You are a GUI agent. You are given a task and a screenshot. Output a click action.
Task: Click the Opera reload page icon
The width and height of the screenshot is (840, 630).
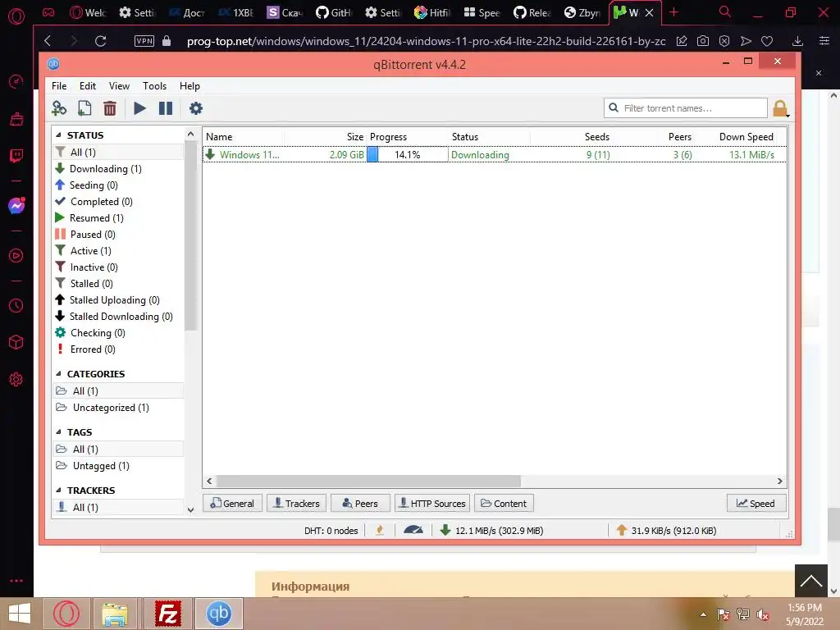click(x=100, y=41)
